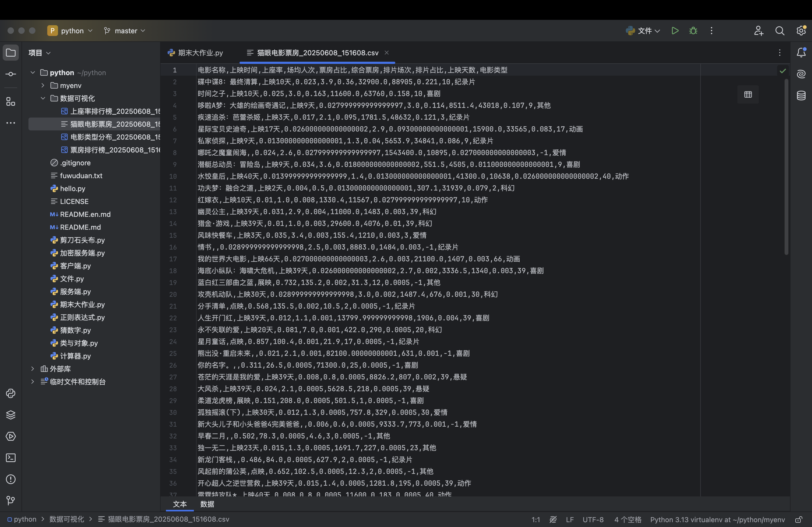
Task: Switch to the 数据 view tab
Action: coord(207,504)
